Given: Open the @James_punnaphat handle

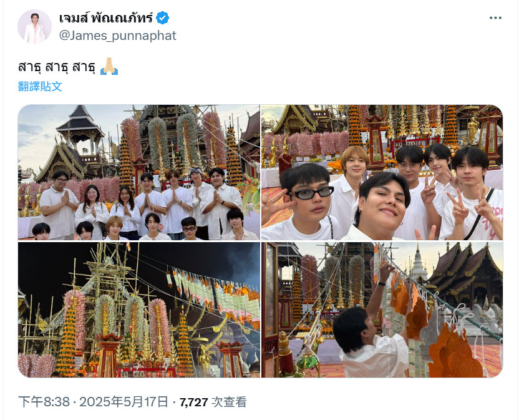Looking at the screenshot, I should pos(118,36).
